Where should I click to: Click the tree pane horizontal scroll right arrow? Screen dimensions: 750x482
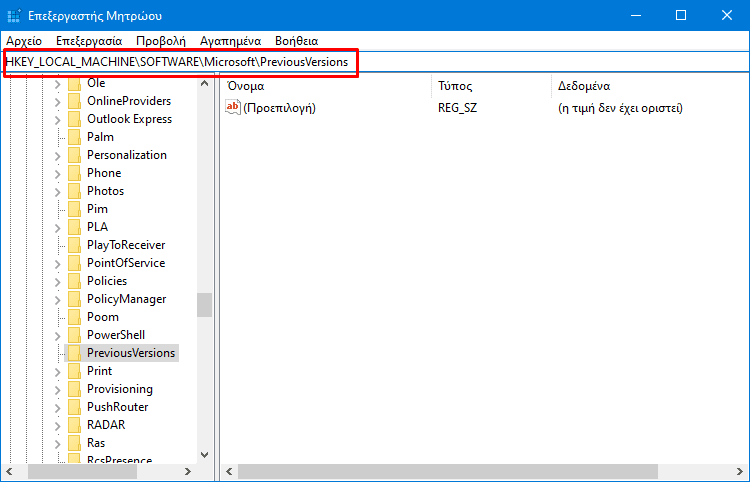(x=188, y=471)
